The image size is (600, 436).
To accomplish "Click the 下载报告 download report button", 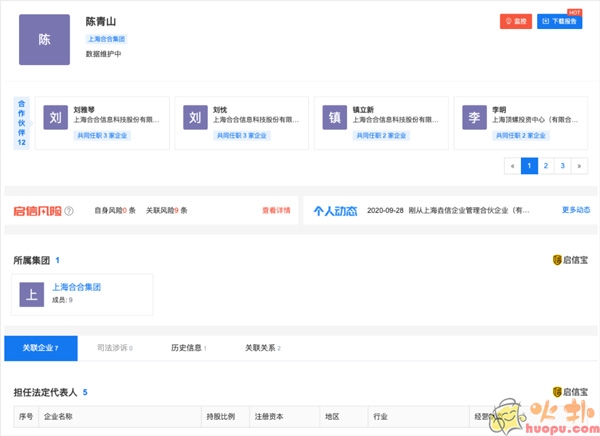I will click(x=559, y=21).
